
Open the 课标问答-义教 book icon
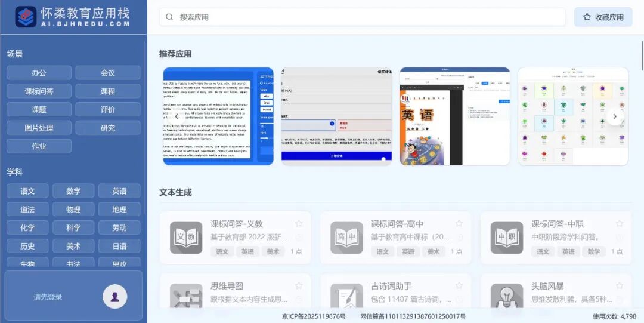coord(186,238)
